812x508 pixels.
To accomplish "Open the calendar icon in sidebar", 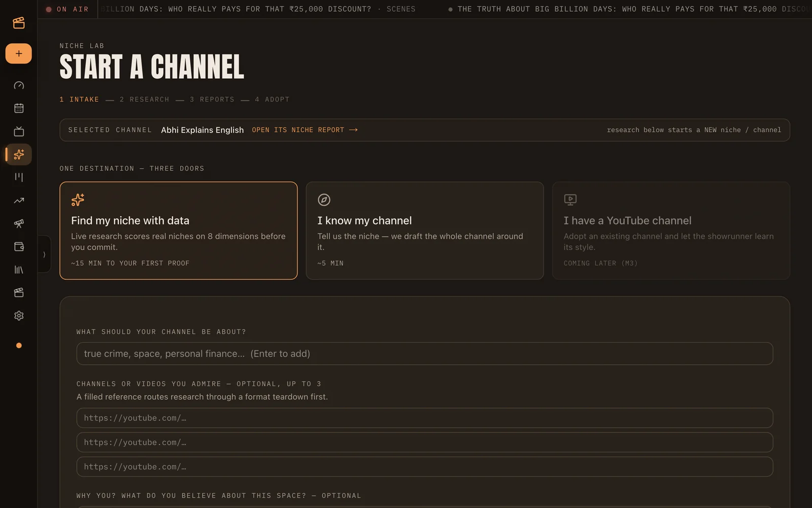I will point(19,108).
